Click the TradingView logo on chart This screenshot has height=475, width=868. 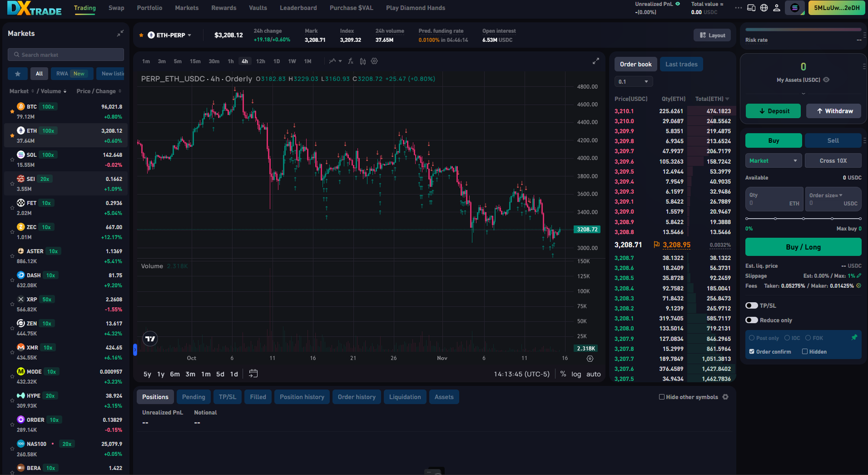(x=150, y=339)
